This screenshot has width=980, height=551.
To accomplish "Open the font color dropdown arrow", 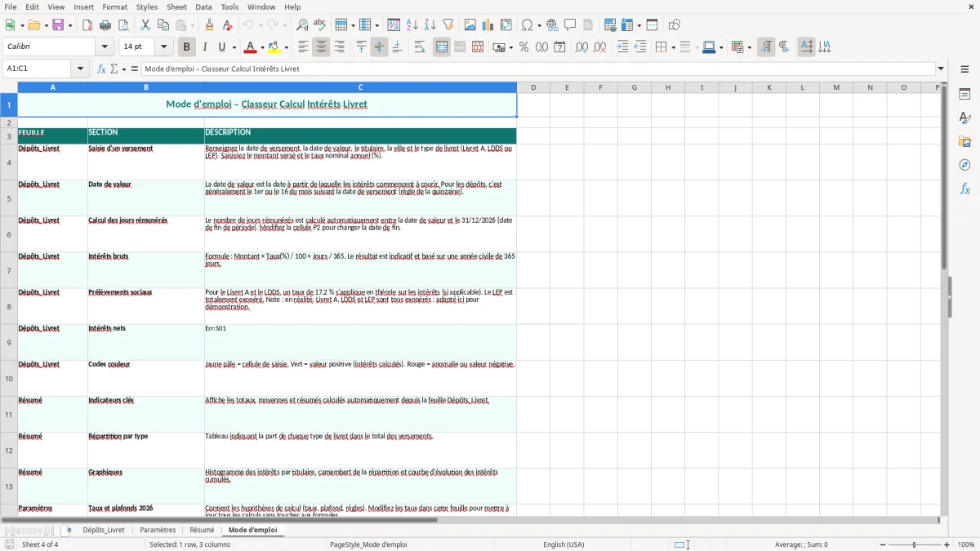I will coord(261,47).
